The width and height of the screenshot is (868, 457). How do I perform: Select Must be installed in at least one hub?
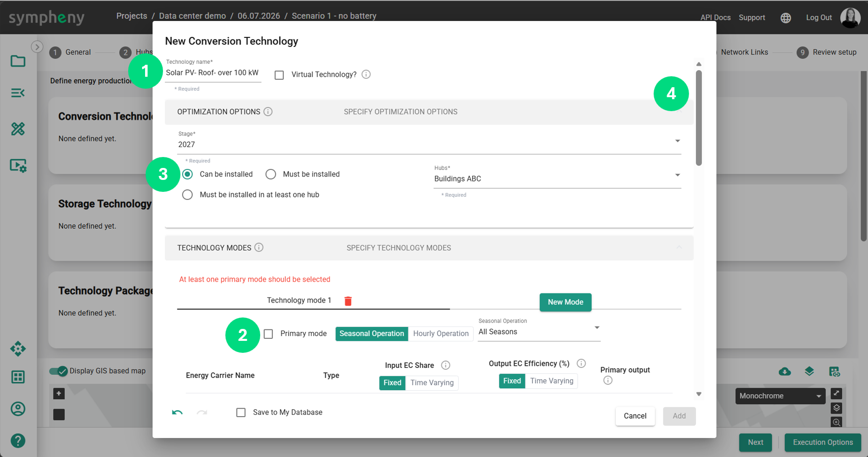(187, 194)
